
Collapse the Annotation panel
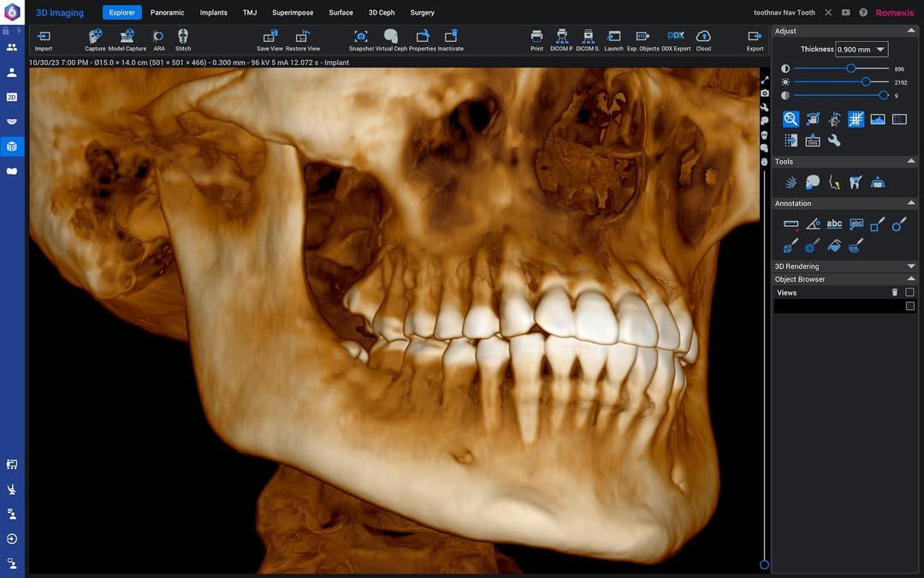[x=911, y=203]
